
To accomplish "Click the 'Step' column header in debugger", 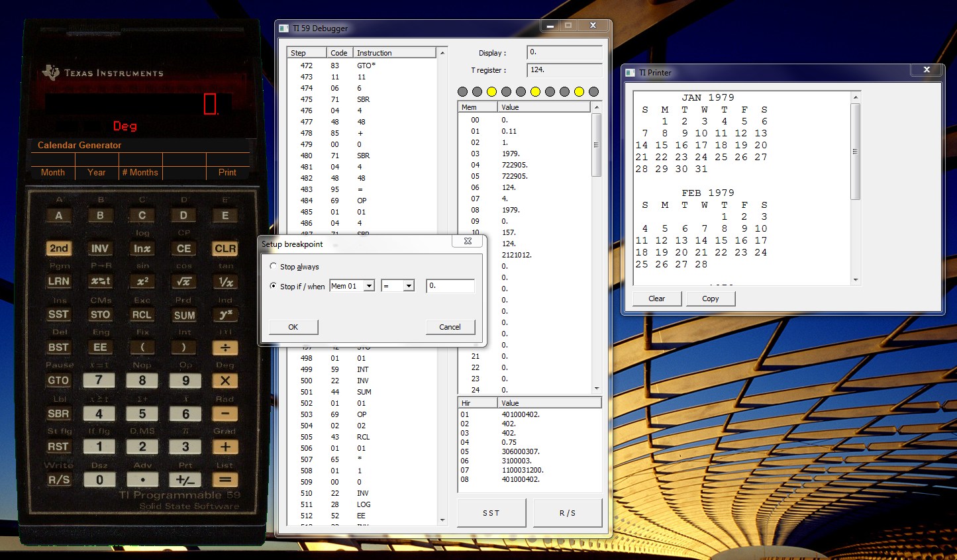I will coord(307,52).
